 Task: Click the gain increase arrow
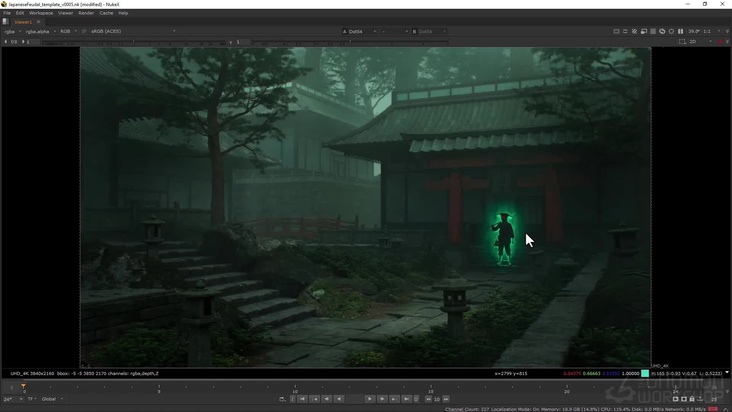tap(23, 42)
